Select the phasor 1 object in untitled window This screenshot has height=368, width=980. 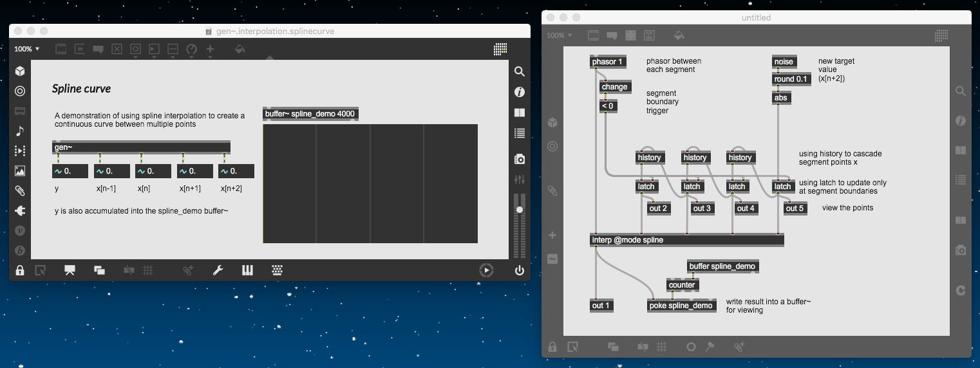(x=608, y=62)
